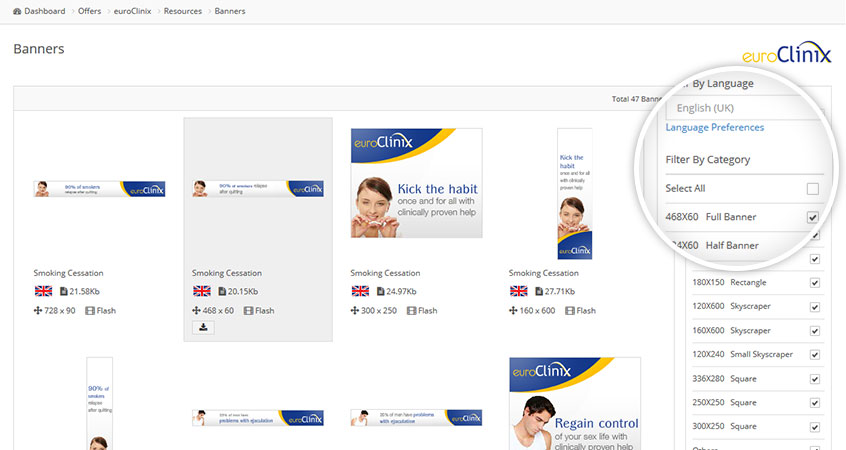Download the 468 x 60 Smoking Cessation banner
This screenshot has width=846, height=450.
tap(203, 328)
